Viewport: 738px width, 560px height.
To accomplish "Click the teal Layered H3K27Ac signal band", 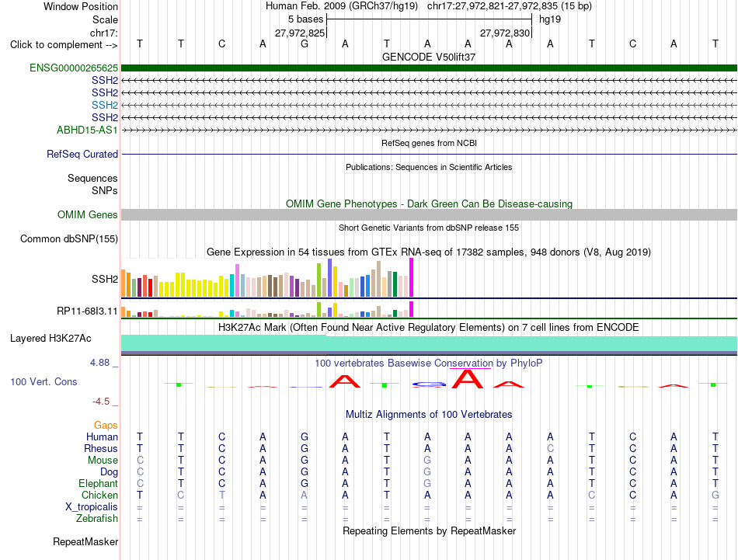I will point(429,343).
